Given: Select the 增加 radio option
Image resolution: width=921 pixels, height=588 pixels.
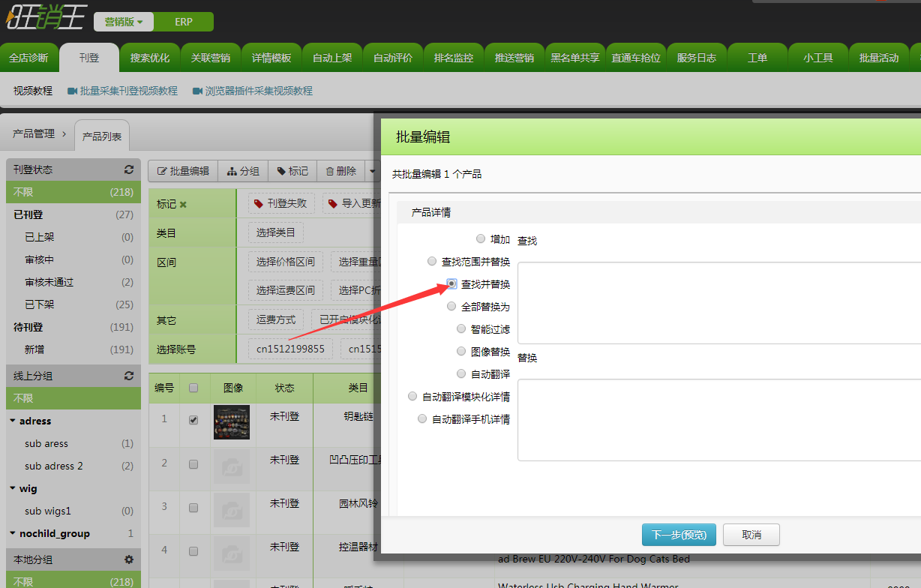Looking at the screenshot, I should click(x=481, y=238).
